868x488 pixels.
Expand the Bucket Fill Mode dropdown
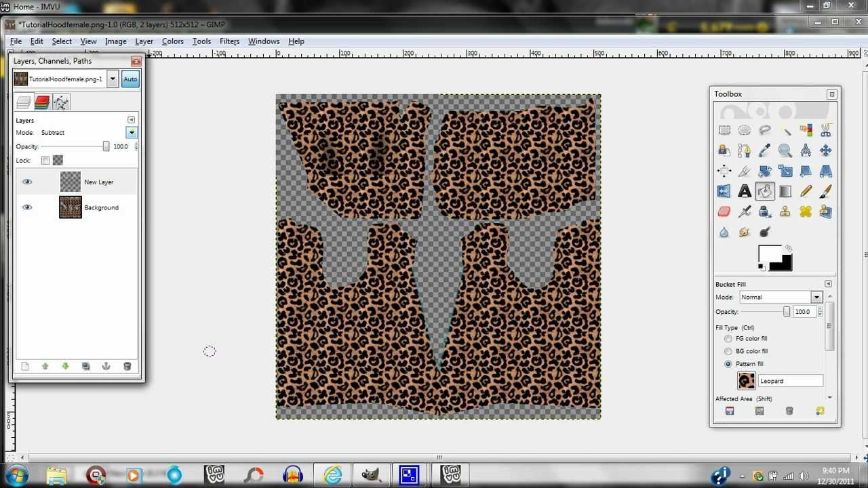[x=816, y=298]
